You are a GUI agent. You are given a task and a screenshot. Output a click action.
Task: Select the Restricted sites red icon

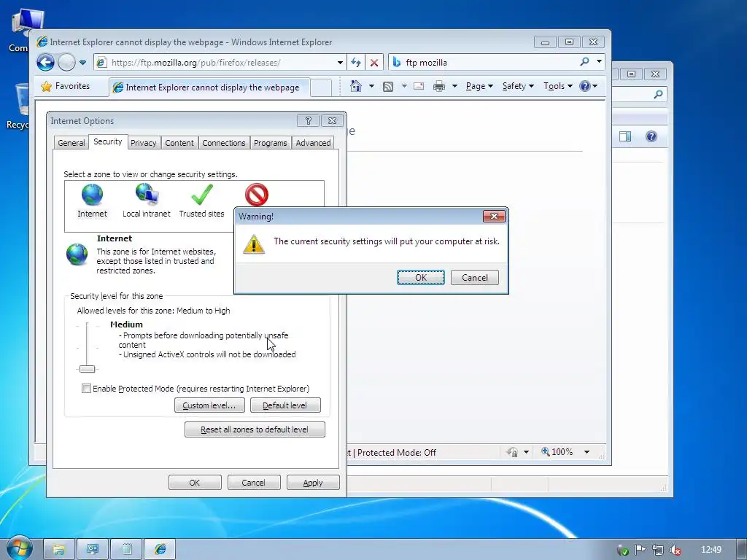pyautogui.click(x=256, y=195)
